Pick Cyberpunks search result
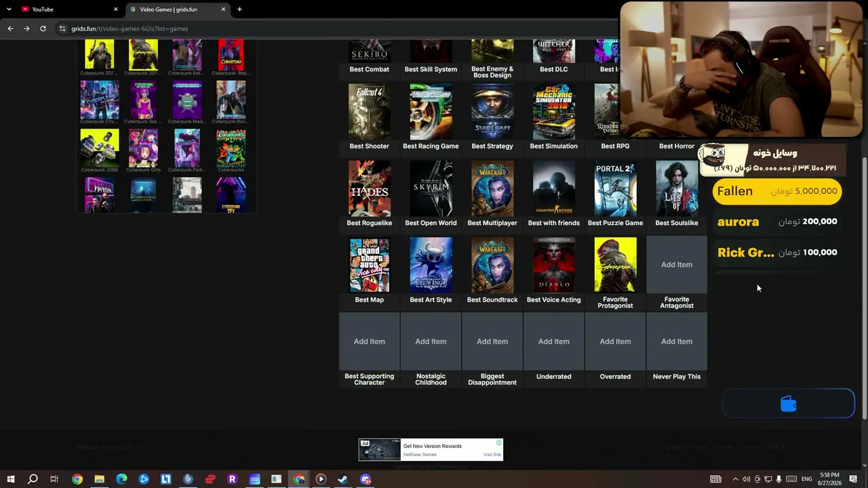The image size is (868, 488). click(x=231, y=148)
